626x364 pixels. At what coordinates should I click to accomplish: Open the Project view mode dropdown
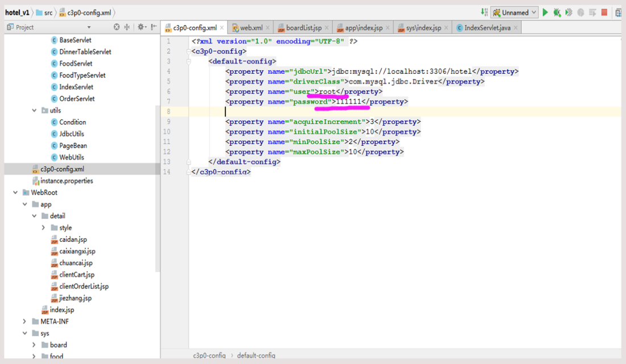89,27
